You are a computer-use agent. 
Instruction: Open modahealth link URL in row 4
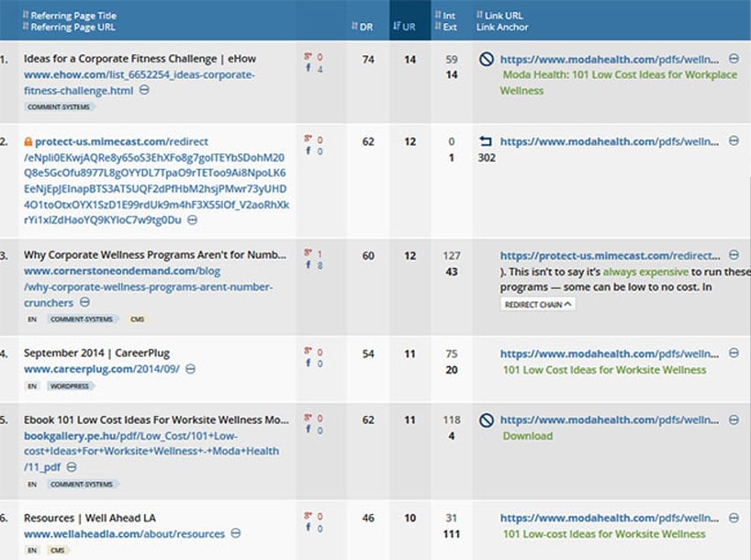(x=610, y=354)
